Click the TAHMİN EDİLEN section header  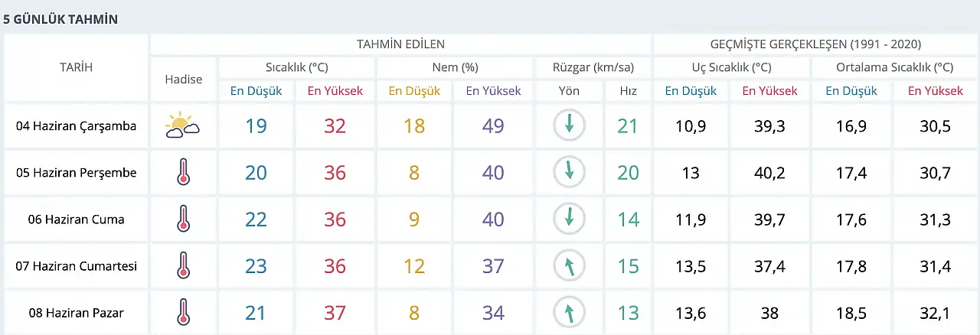pyautogui.click(x=400, y=44)
